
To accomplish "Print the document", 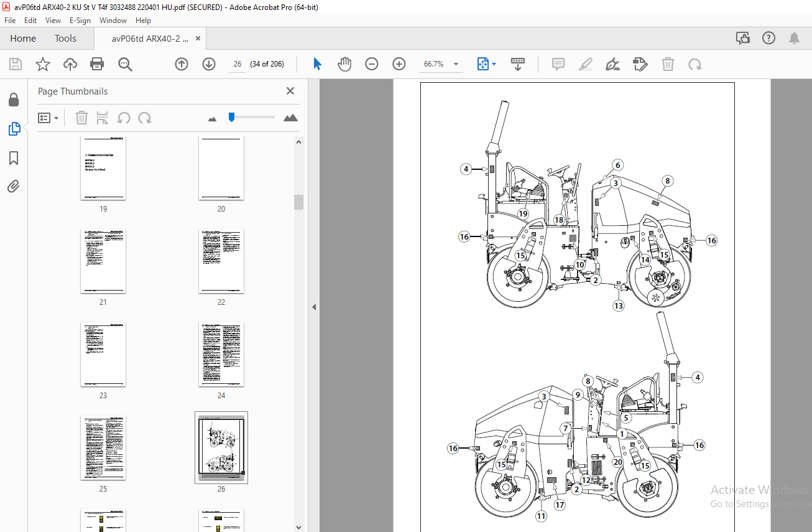I will (x=97, y=64).
